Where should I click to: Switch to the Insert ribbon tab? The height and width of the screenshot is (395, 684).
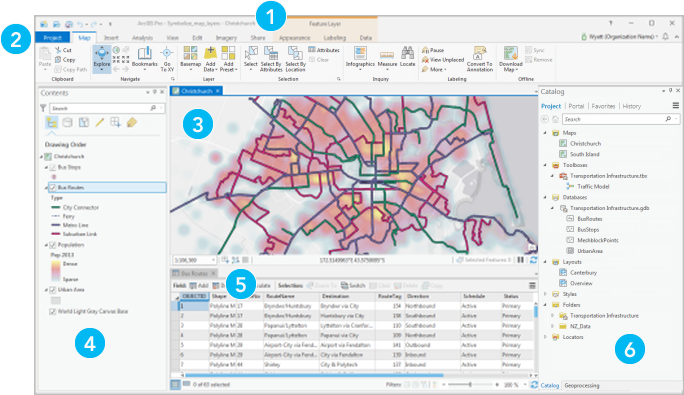pos(111,38)
